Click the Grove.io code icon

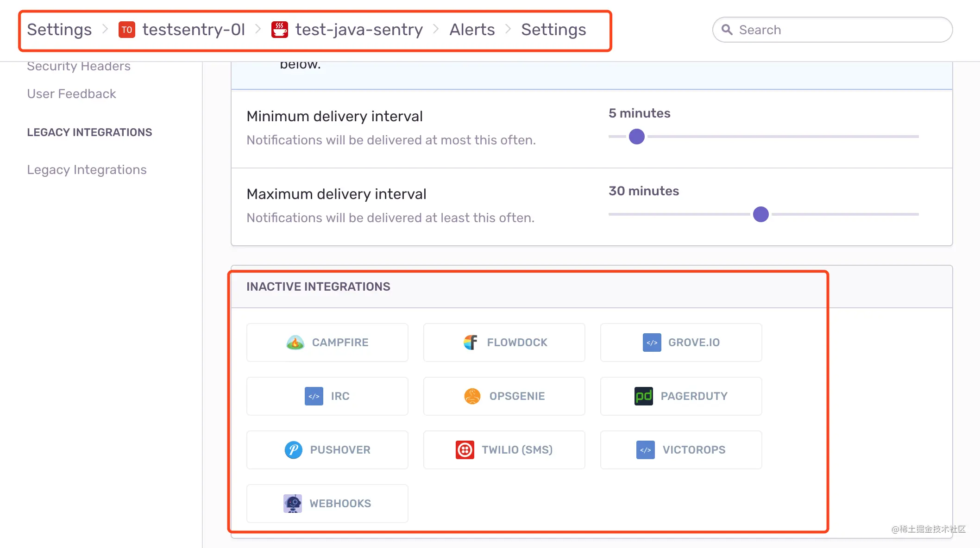point(652,342)
